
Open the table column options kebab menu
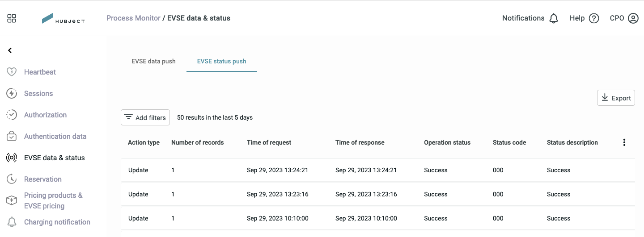[624, 142]
